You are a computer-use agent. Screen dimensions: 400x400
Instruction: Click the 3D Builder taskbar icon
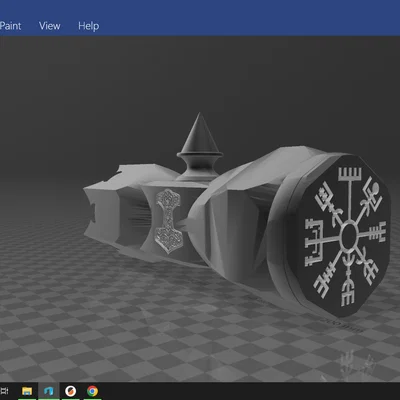(x=49, y=391)
